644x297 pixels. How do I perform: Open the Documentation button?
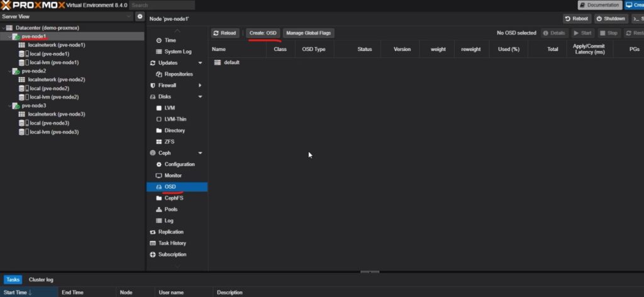point(600,5)
